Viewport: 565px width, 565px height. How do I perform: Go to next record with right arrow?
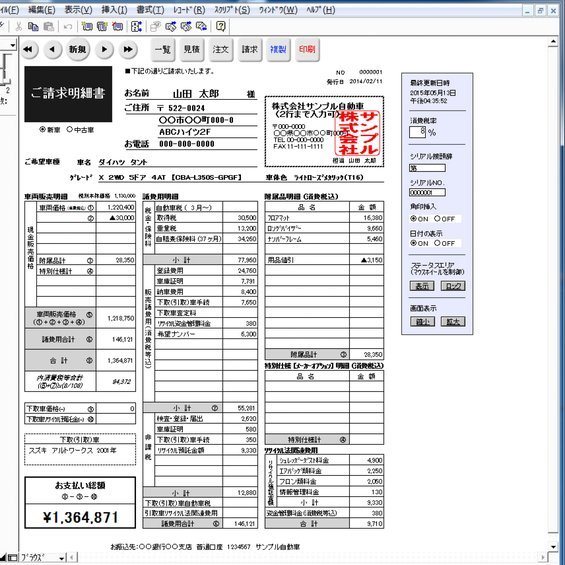pyautogui.click(x=104, y=49)
